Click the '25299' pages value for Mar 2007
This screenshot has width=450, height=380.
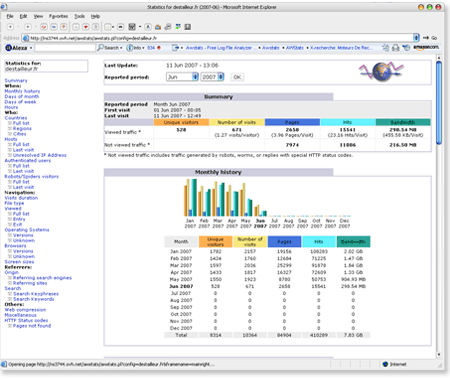pos(284,265)
